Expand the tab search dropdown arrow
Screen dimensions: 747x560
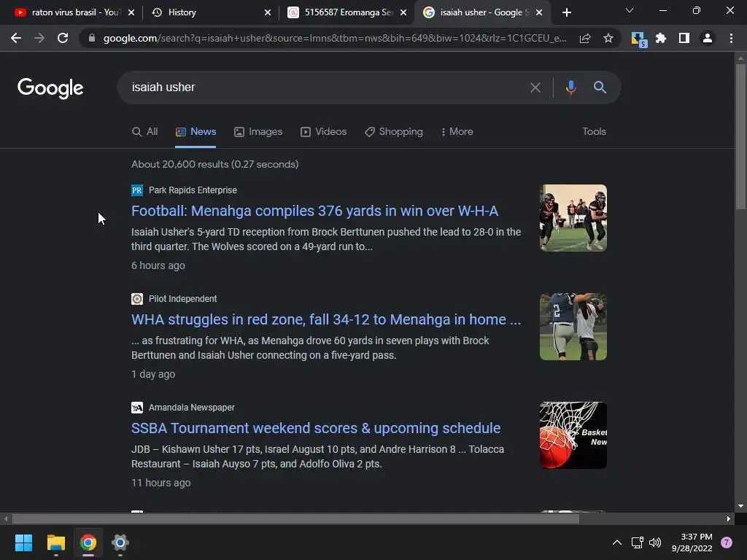coord(630,10)
